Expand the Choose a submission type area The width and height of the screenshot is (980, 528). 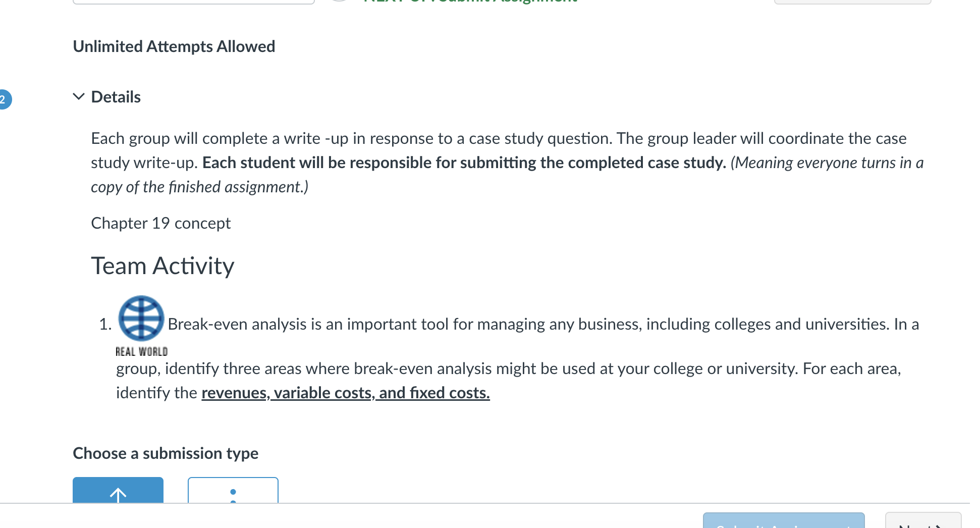pos(166,453)
